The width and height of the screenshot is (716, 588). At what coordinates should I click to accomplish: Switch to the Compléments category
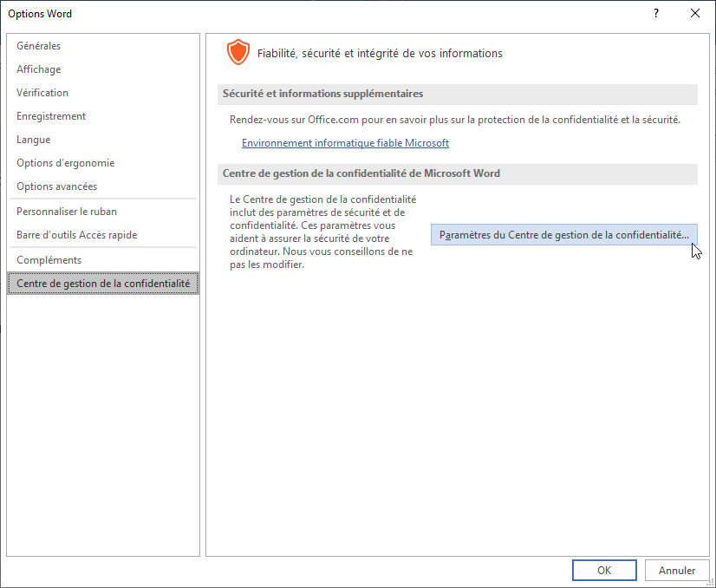point(49,260)
